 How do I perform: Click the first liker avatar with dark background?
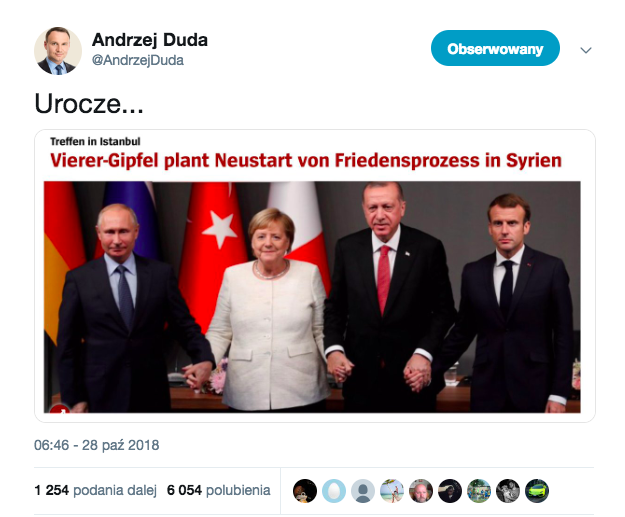pos(305,491)
